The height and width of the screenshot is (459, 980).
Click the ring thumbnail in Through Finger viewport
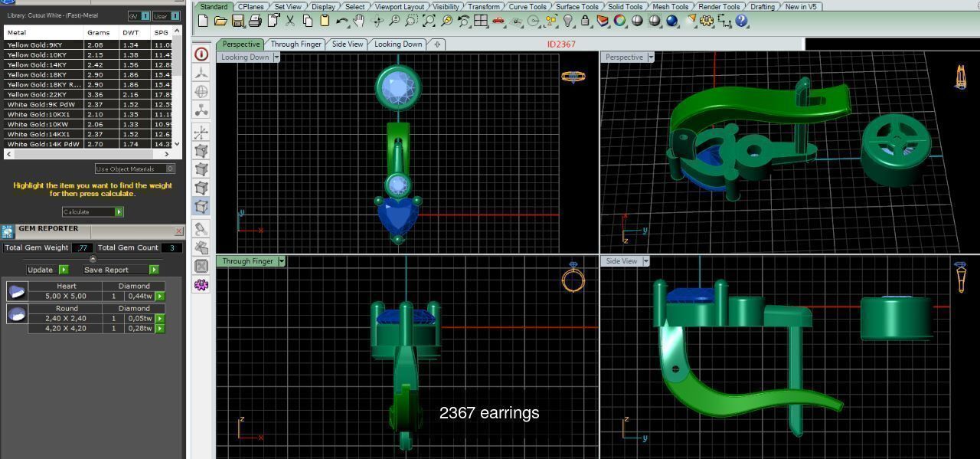tap(573, 278)
